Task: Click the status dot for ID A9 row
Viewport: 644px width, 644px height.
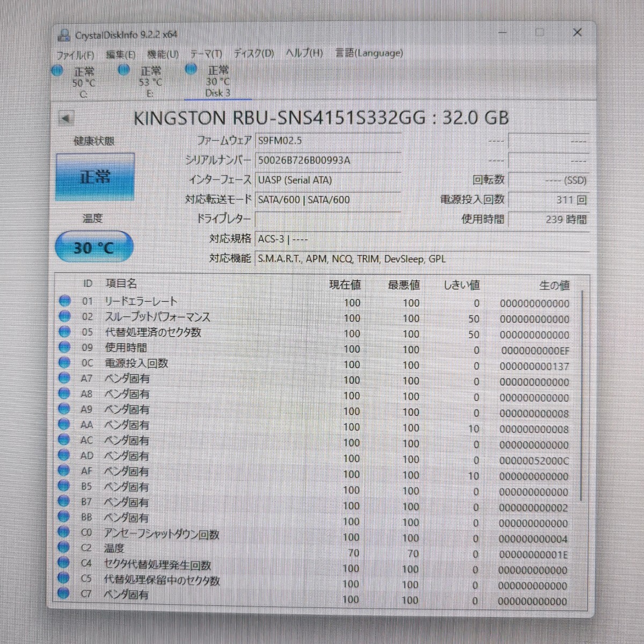Action: (x=64, y=409)
